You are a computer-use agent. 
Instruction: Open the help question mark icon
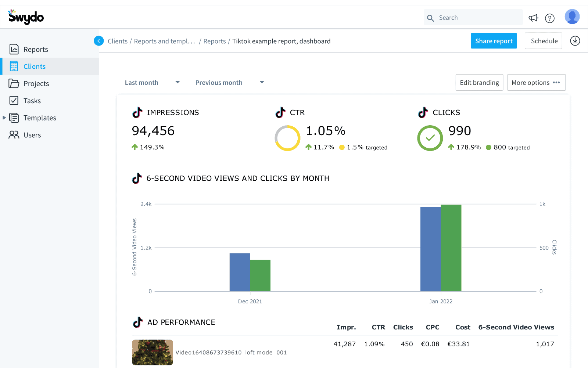550,18
